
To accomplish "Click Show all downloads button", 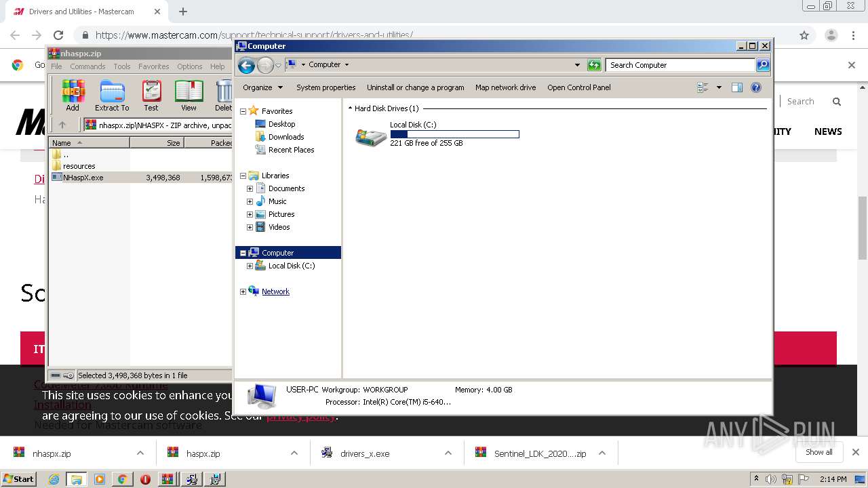I will tap(819, 452).
